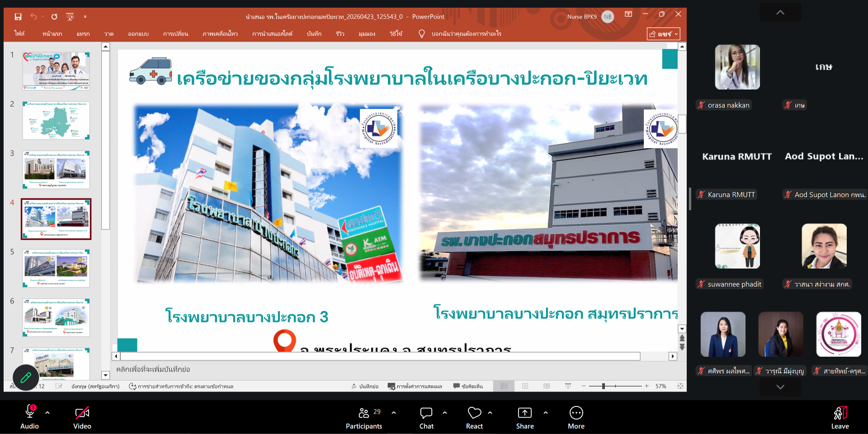Viewport: 868px width, 434px height.
Task: Open the ออกแบบ (Design) ribbon tab
Action: [x=138, y=34]
